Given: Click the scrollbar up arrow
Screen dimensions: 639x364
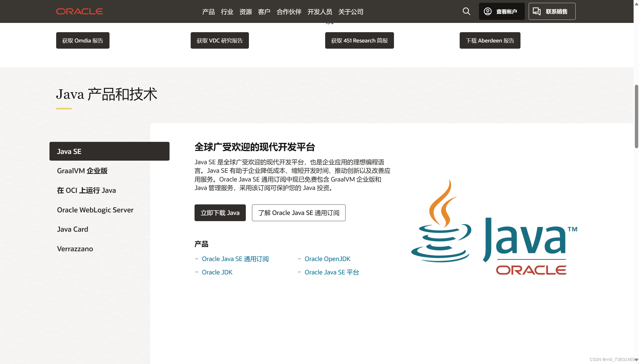Looking at the screenshot, I should coord(636,4).
